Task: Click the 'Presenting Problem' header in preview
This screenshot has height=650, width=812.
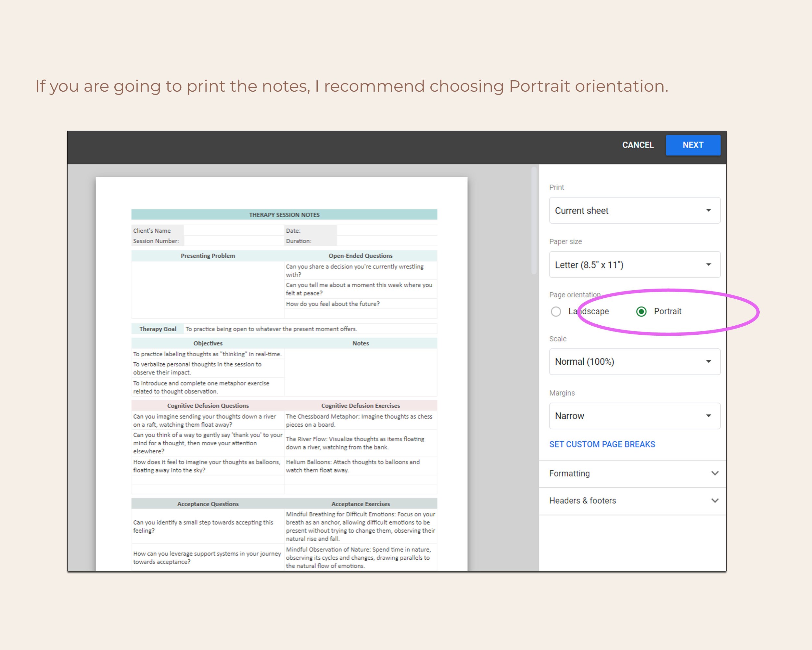Action: (208, 256)
